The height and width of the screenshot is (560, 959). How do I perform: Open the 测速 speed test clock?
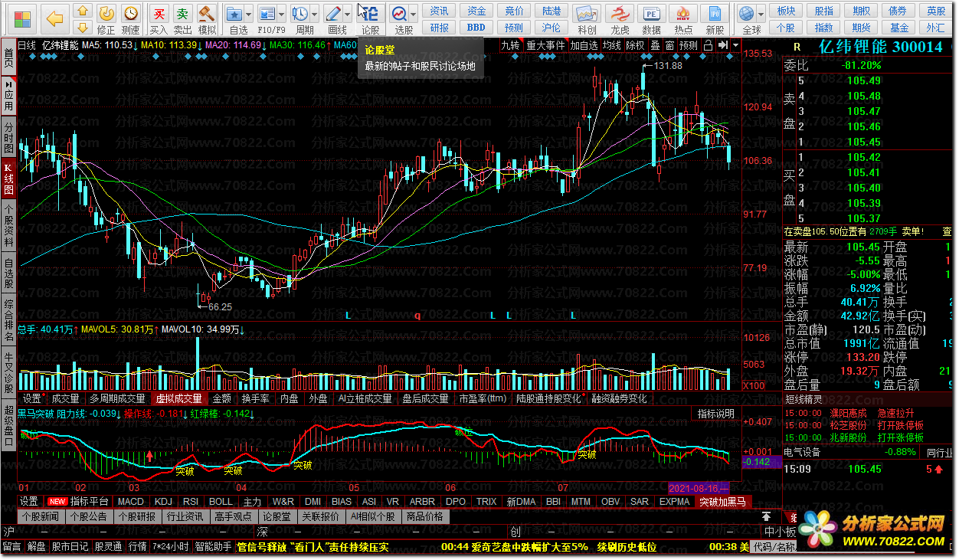[131, 20]
